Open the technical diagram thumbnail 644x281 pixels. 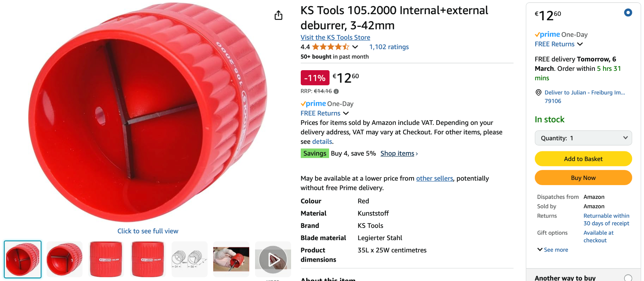(189, 259)
